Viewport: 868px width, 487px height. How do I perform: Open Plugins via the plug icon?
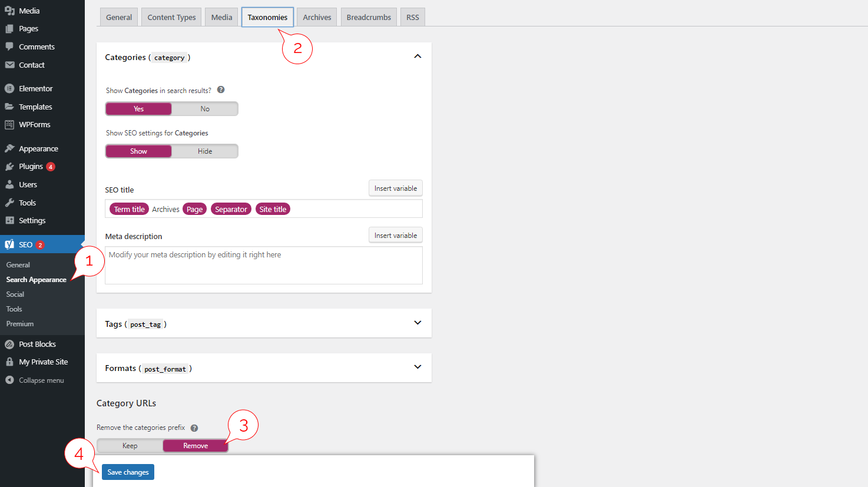(x=9, y=167)
